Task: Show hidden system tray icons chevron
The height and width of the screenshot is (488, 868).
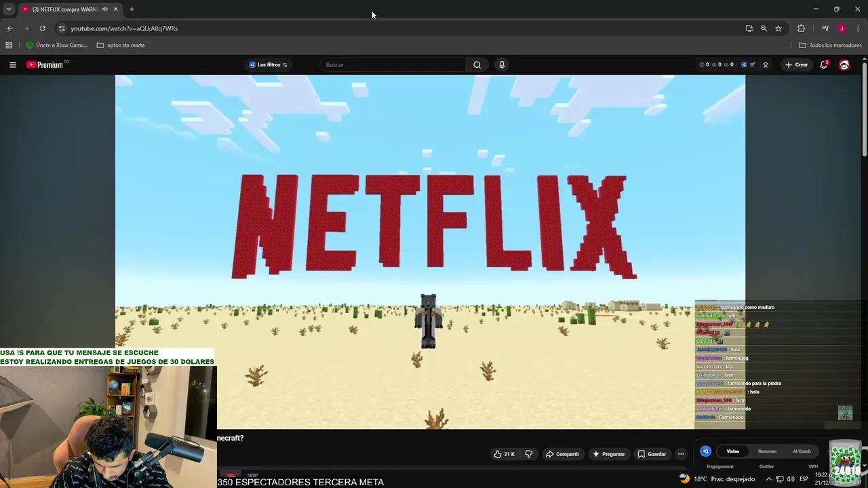Action: coord(768,479)
